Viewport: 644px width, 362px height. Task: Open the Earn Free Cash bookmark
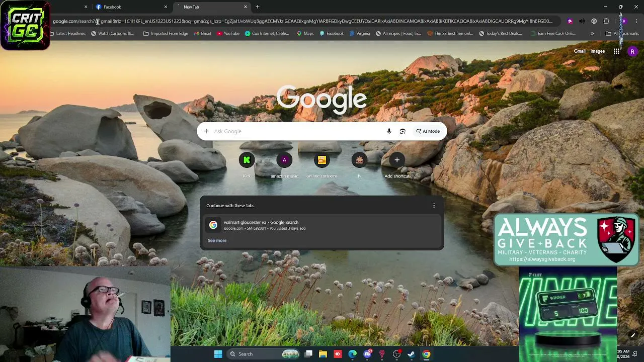click(553, 34)
